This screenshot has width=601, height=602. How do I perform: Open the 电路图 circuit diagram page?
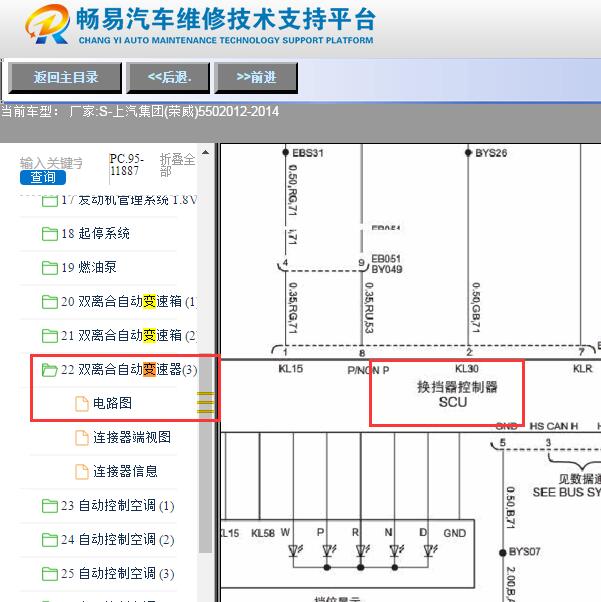point(113,404)
